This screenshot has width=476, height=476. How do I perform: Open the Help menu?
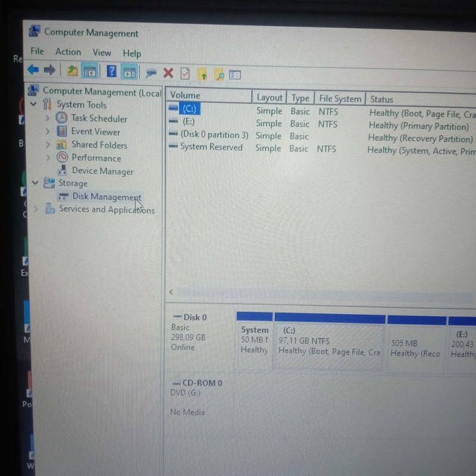(x=131, y=54)
